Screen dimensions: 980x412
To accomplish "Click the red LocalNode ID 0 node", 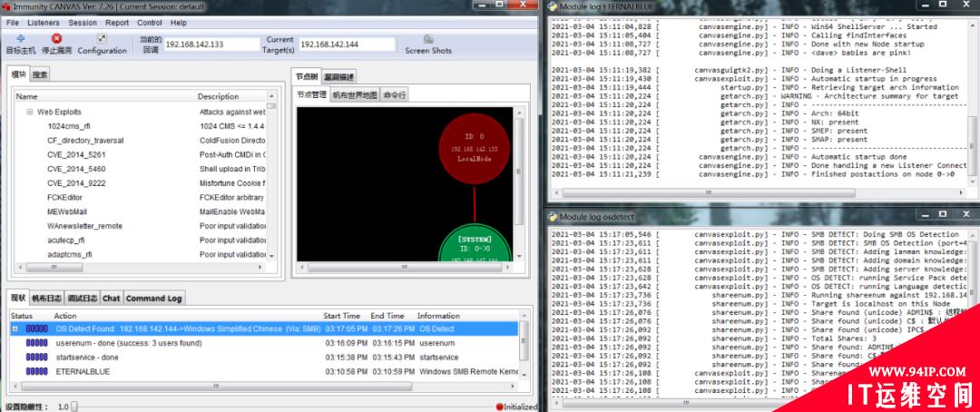I will [x=475, y=149].
